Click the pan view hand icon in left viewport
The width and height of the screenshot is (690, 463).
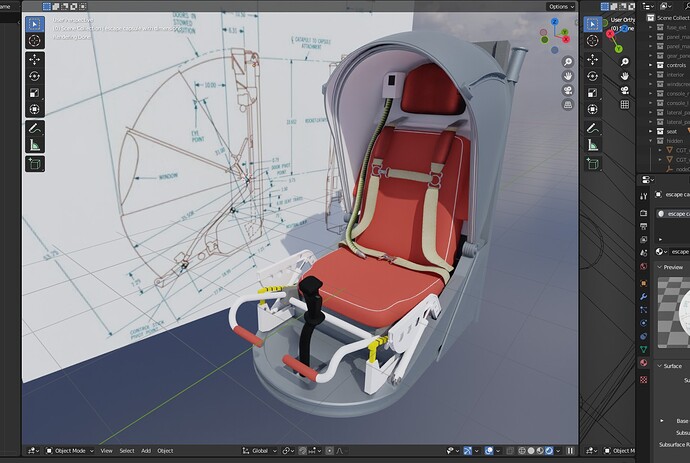(568, 76)
